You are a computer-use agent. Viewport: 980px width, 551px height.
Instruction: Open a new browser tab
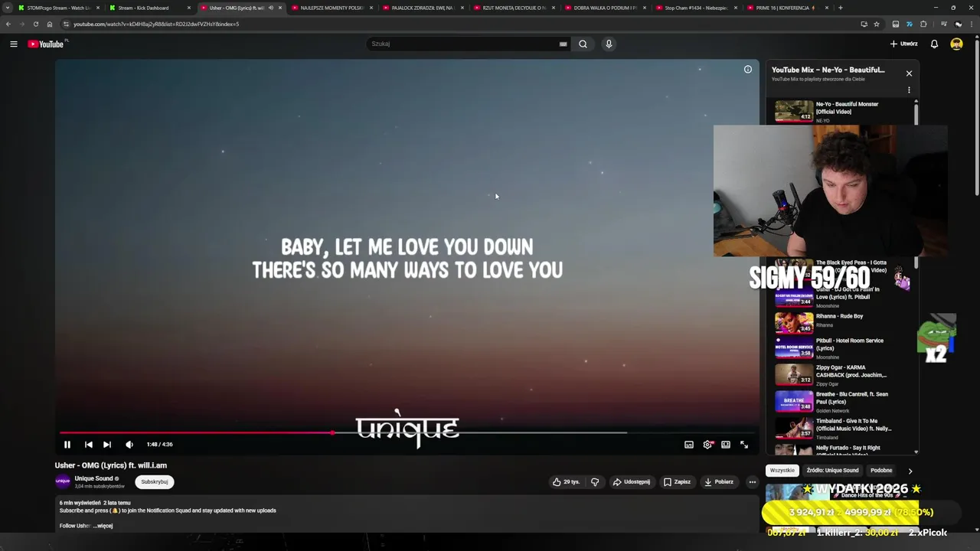click(x=841, y=8)
